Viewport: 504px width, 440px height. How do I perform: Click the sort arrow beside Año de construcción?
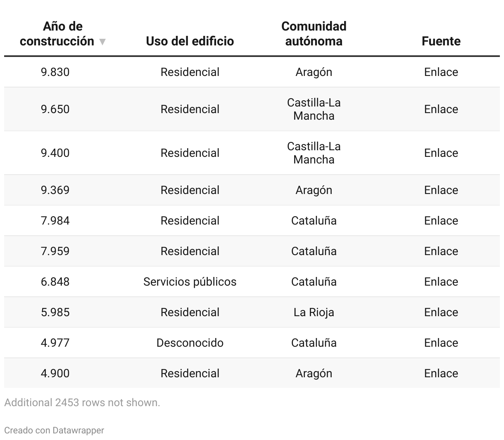(102, 42)
